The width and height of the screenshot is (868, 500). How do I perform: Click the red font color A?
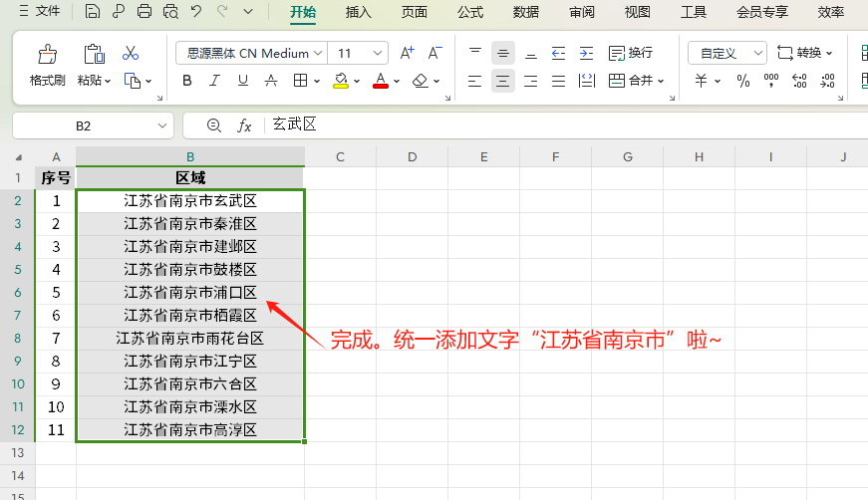click(x=381, y=81)
